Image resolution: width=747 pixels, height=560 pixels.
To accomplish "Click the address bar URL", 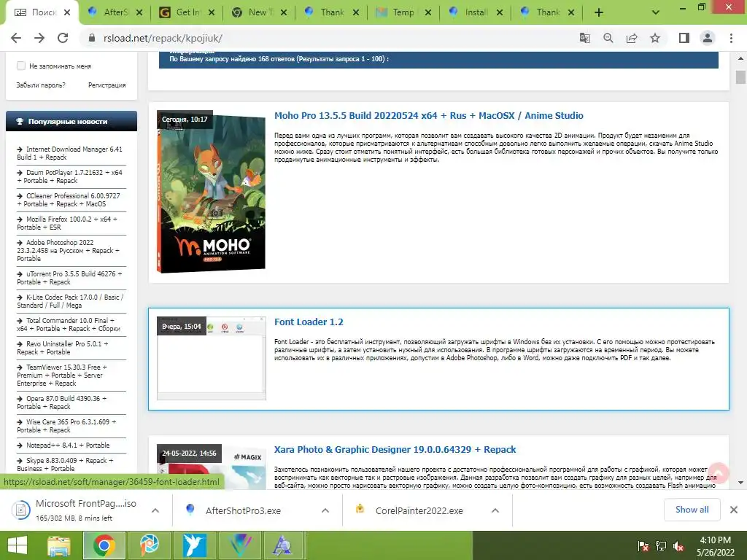I will pos(163,38).
